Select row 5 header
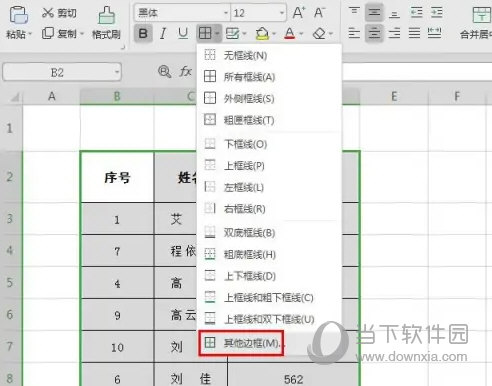 pos(10,283)
